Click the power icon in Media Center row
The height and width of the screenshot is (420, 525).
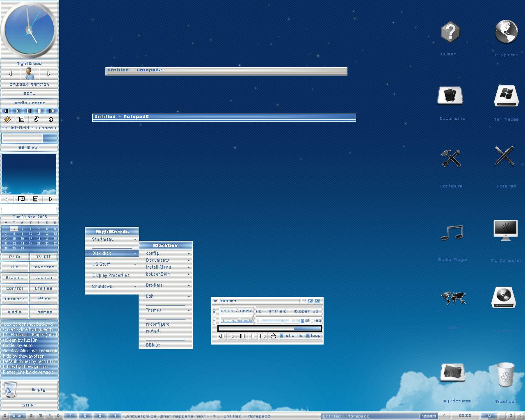coord(51,119)
